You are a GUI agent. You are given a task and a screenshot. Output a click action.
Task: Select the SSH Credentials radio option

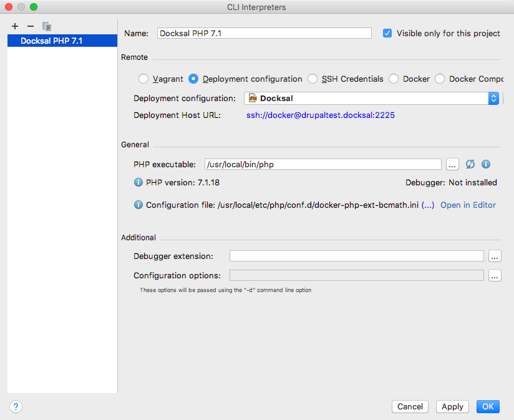[313, 79]
